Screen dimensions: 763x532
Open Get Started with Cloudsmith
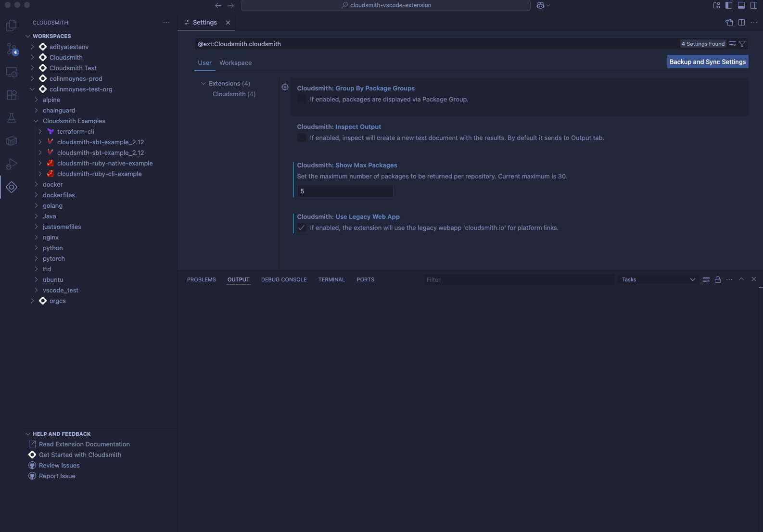80,455
